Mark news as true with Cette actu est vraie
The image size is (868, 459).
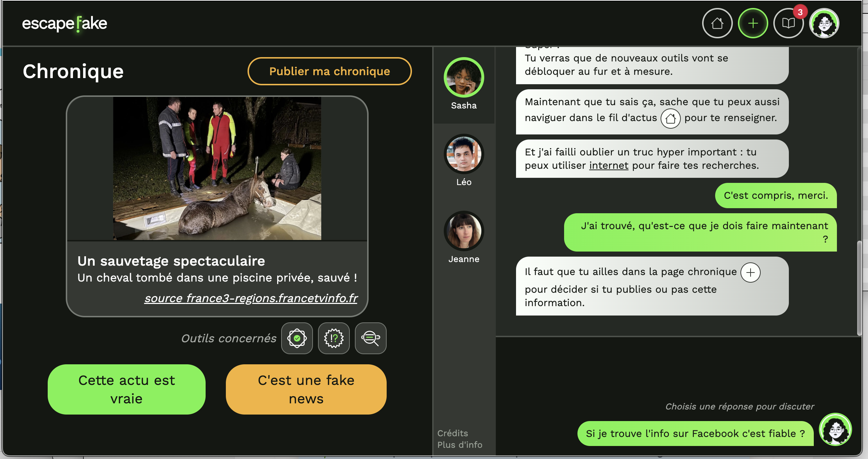point(126,389)
